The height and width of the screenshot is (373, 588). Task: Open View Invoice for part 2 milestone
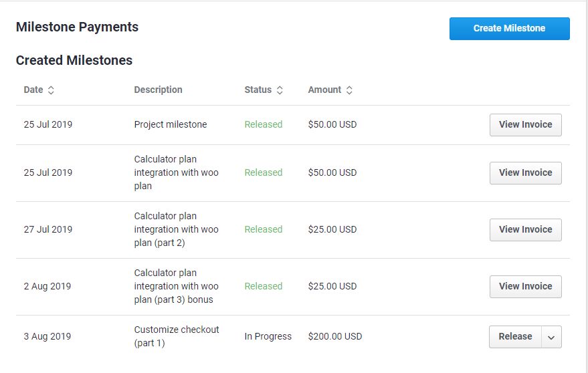(525, 230)
